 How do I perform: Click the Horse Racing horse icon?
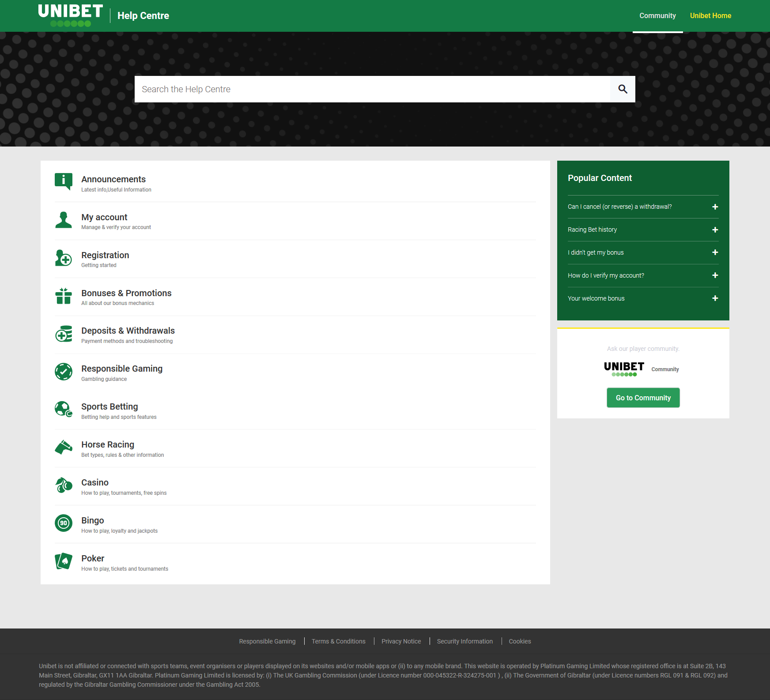click(64, 447)
